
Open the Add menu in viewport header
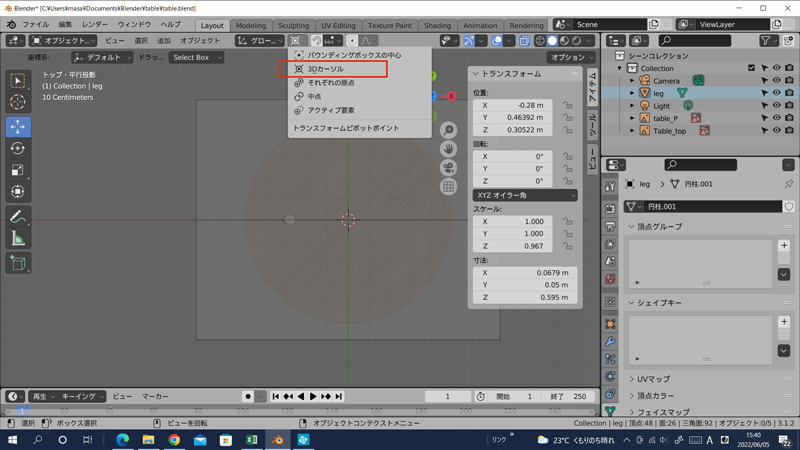[x=164, y=40]
